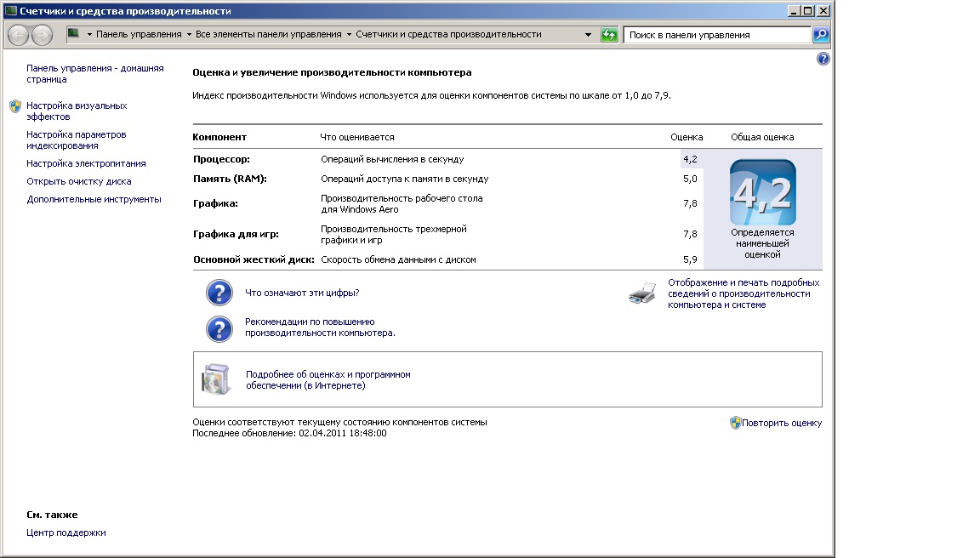Viewport: 980px width, 558px height.
Task: Click the processor score 4,2
Action: [690, 159]
